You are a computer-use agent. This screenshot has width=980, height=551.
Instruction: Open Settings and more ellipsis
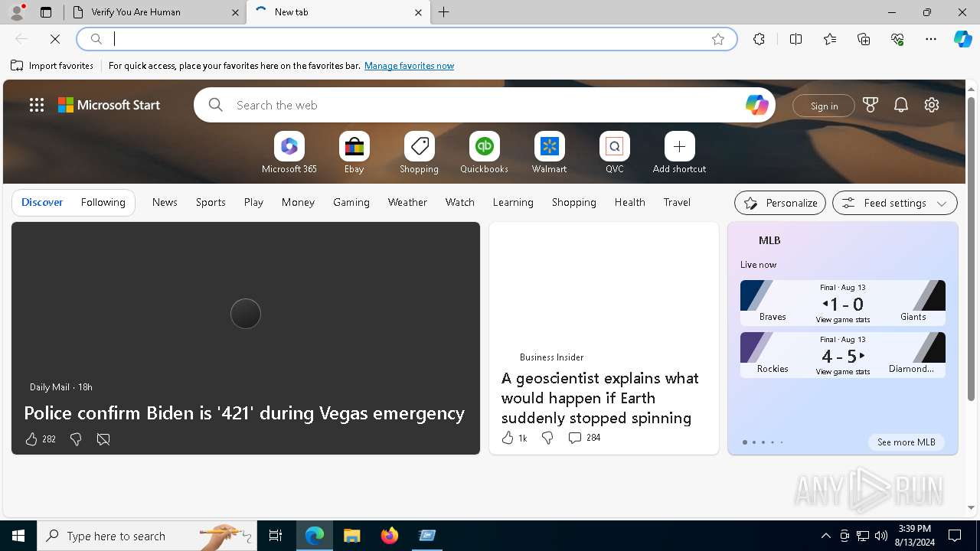(931, 39)
